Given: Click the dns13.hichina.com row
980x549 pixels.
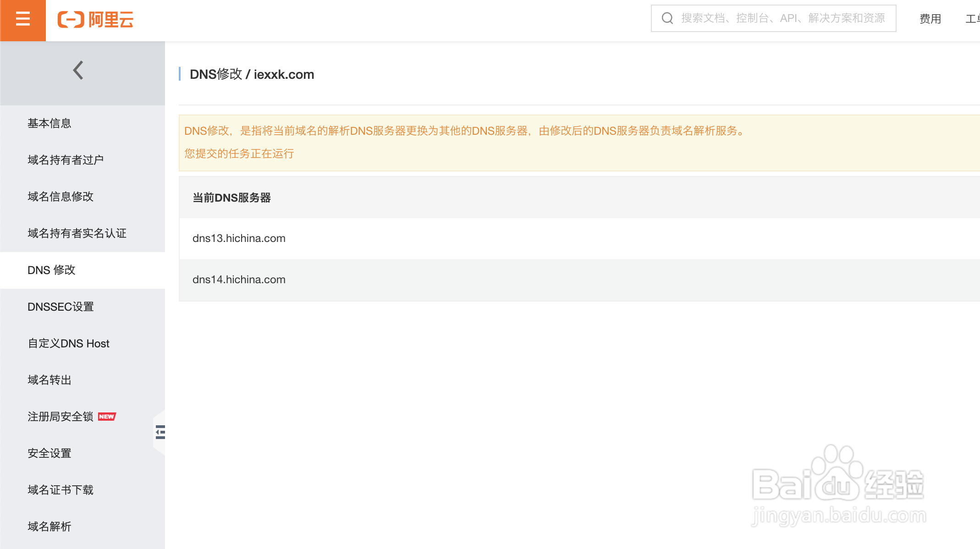Looking at the screenshot, I should [239, 238].
